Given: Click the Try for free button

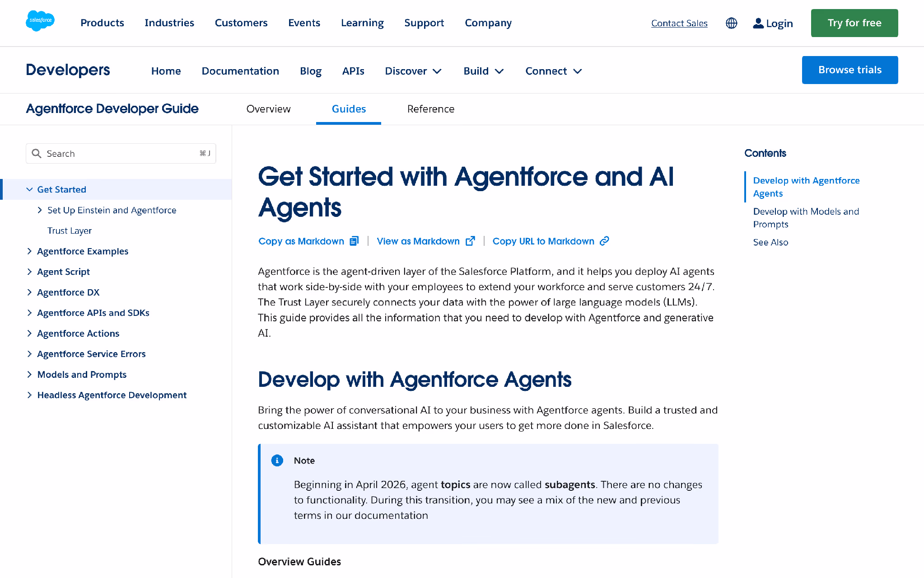Looking at the screenshot, I should [x=854, y=23].
